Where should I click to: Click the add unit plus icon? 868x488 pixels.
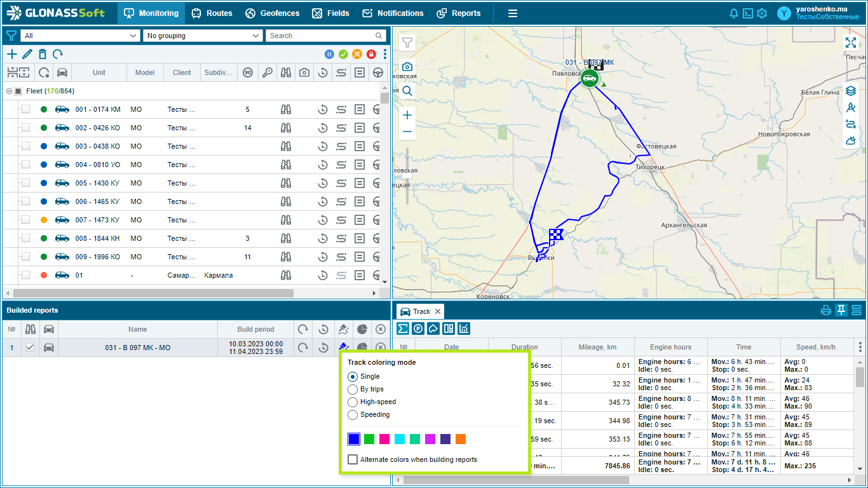(x=12, y=55)
